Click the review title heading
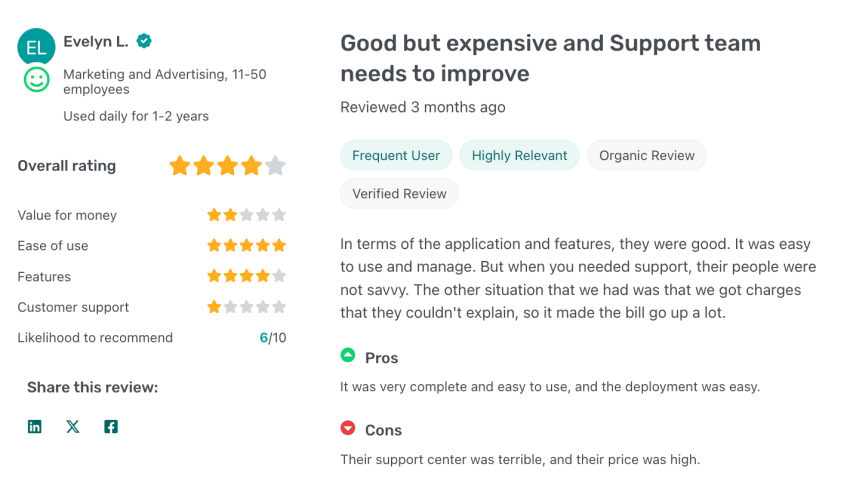This screenshot has width=850, height=482. (x=550, y=58)
